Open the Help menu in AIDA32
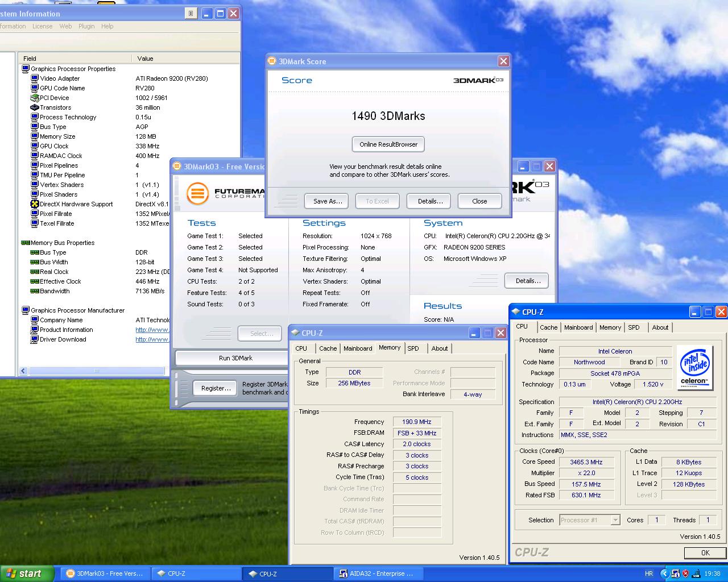The height and width of the screenshot is (582, 728). click(107, 26)
